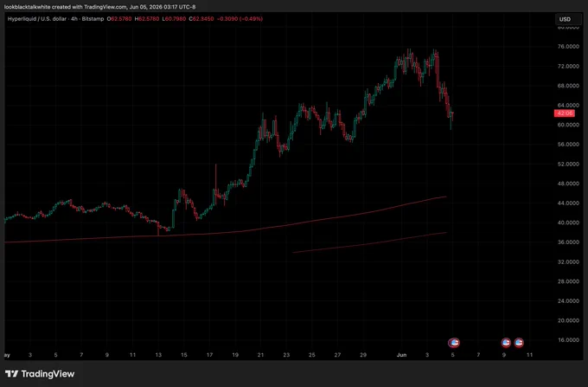The width and height of the screenshot is (588, 387).
Task: Click the 56.0000 price axis label
Action: coord(568,145)
